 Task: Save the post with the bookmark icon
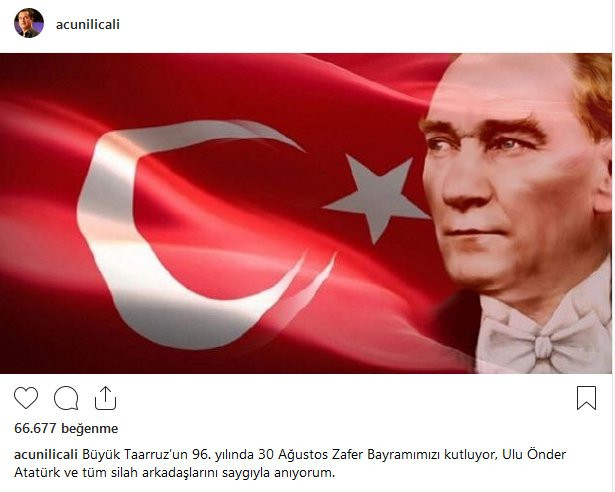click(586, 398)
